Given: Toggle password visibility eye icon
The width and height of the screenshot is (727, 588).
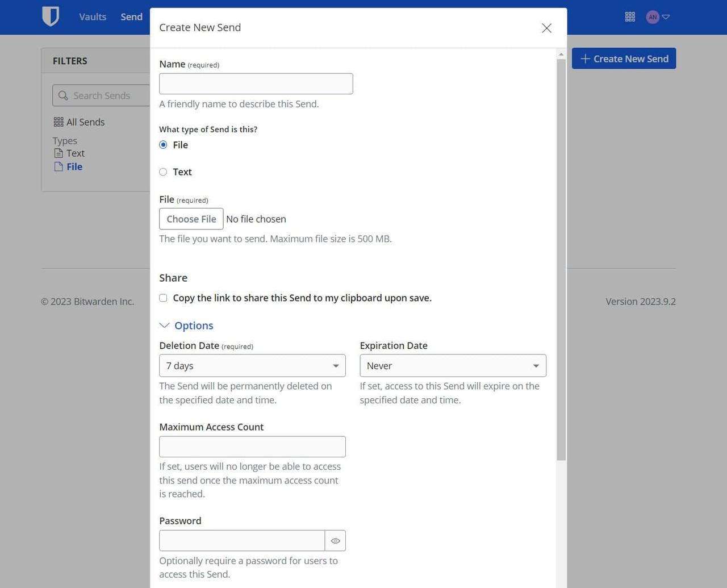Looking at the screenshot, I should (335, 541).
